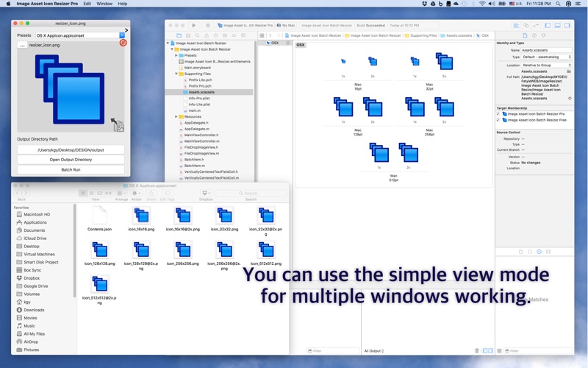Click the Spotlight search icon in menu bar
Screen dimensions: 588x368
tap(558, 4)
